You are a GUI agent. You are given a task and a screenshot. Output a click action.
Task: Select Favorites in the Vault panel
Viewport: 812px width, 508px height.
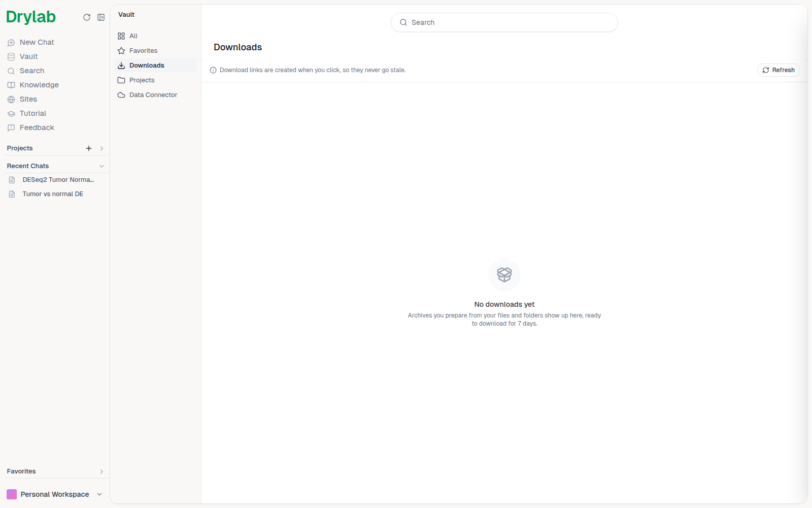[x=155, y=51]
